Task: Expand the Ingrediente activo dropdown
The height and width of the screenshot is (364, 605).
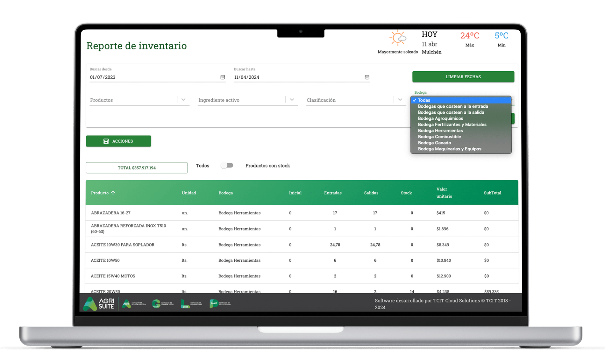Action: pos(292,100)
